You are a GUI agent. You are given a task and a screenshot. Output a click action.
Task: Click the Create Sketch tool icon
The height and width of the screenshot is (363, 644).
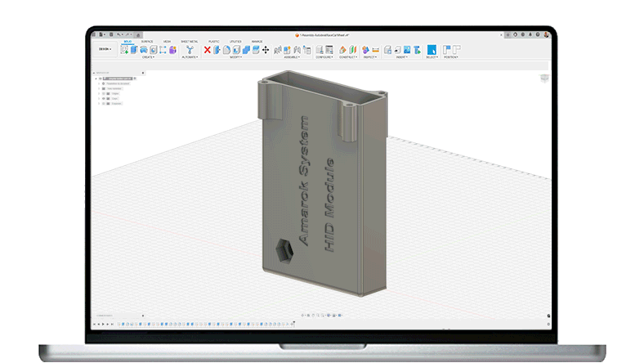click(124, 50)
